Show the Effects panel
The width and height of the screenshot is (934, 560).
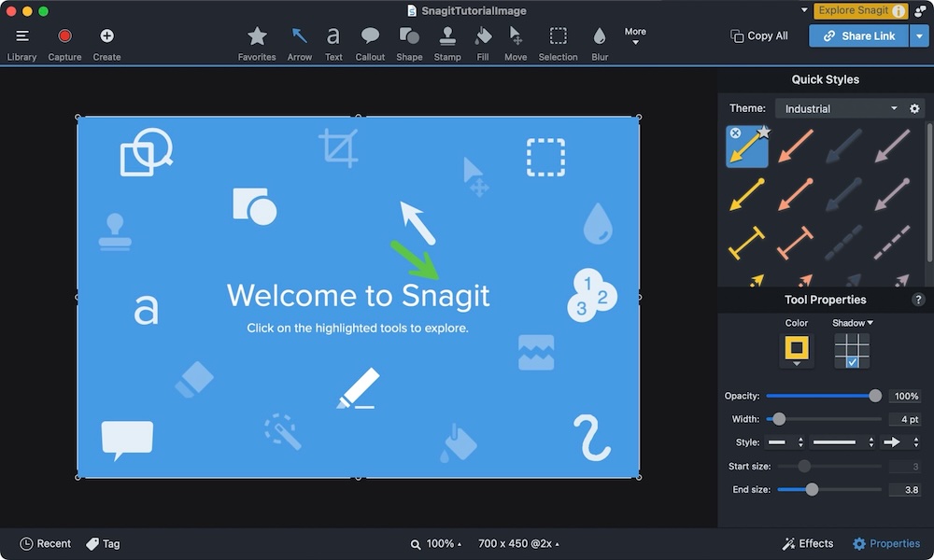[x=808, y=543]
